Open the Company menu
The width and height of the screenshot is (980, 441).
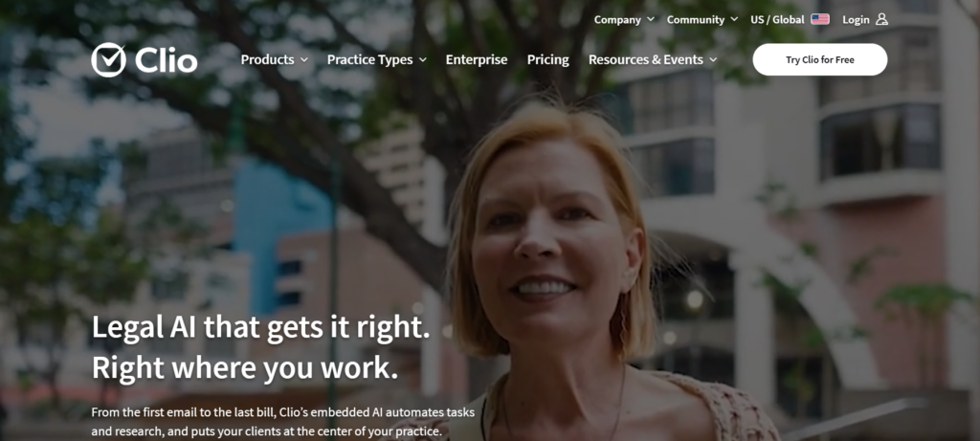point(617,19)
